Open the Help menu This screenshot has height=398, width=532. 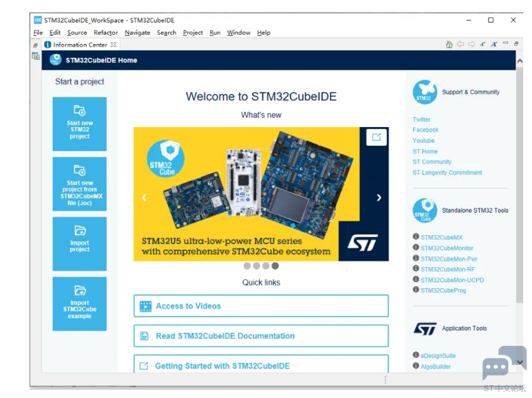[x=263, y=33]
